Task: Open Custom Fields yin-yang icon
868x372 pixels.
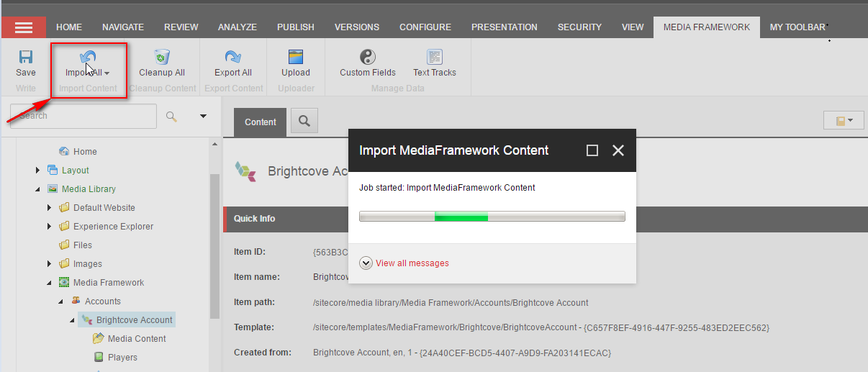Action: point(368,57)
